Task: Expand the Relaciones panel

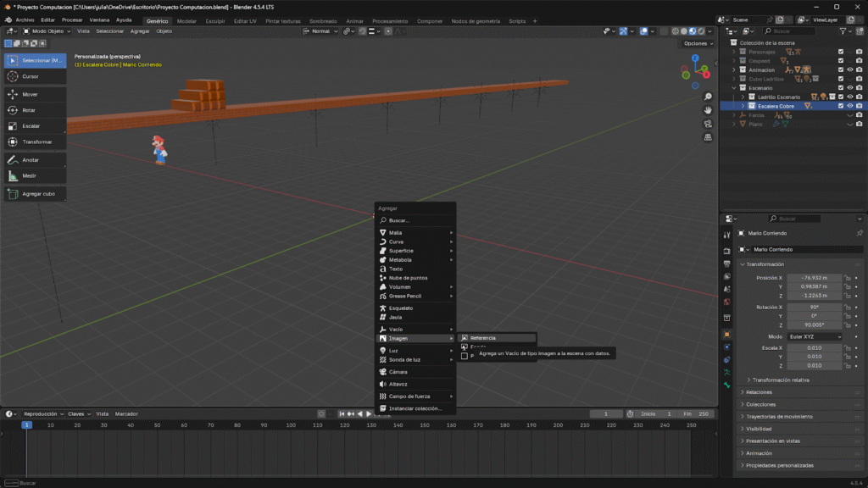Action: [x=759, y=392]
